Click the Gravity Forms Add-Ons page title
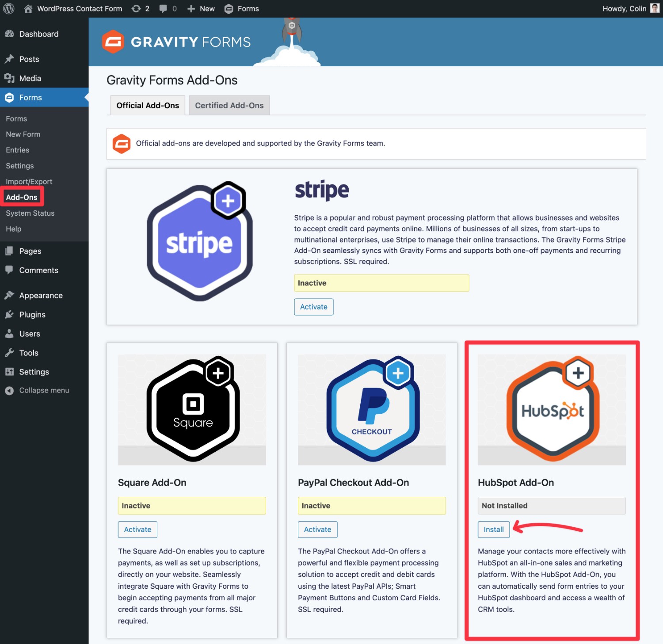This screenshot has height=644, width=663. (x=172, y=80)
